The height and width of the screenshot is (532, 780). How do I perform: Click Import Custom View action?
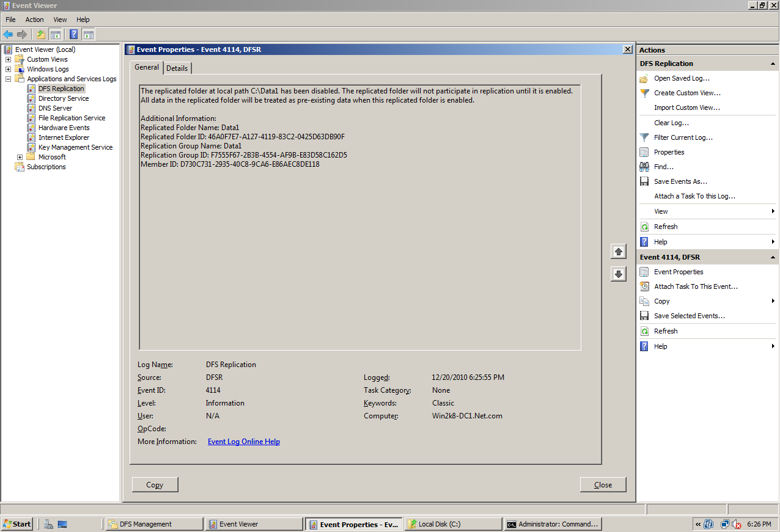[x=687, y=107]
